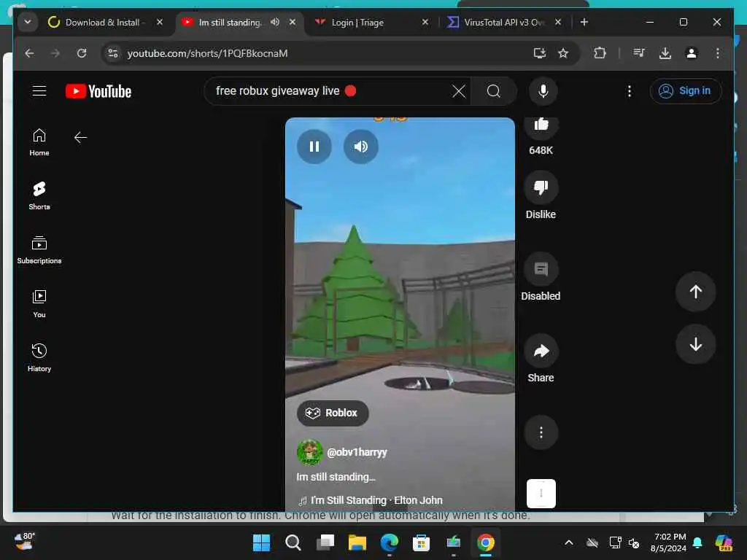Image resolution: width=747 pixels, height=560 pixels.
Task: Open the Roblox game tag
Action: coord(333,413)
